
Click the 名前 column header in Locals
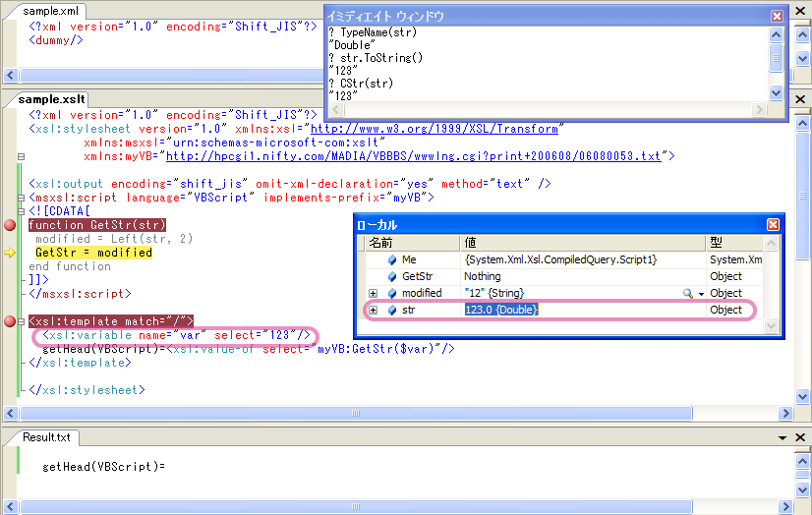click(x=413, y=243)
